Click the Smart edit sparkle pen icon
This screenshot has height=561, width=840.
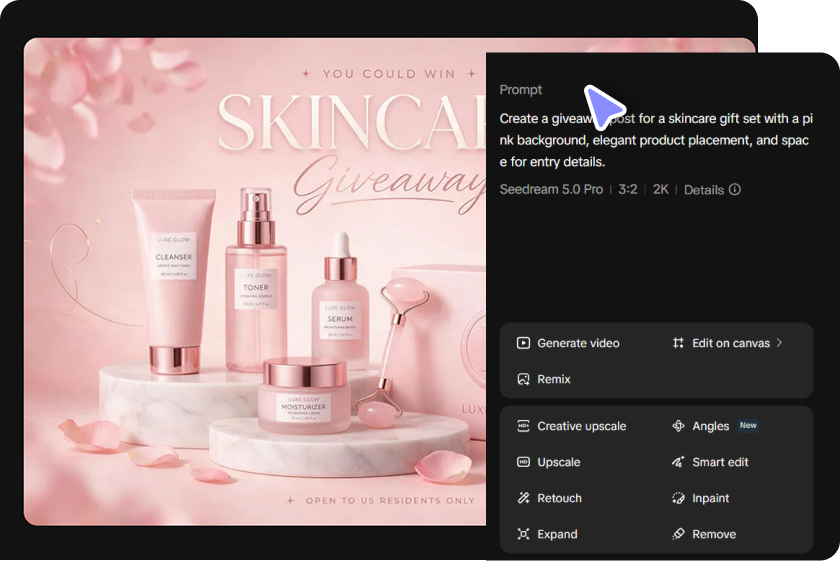[x=678, y=462]
